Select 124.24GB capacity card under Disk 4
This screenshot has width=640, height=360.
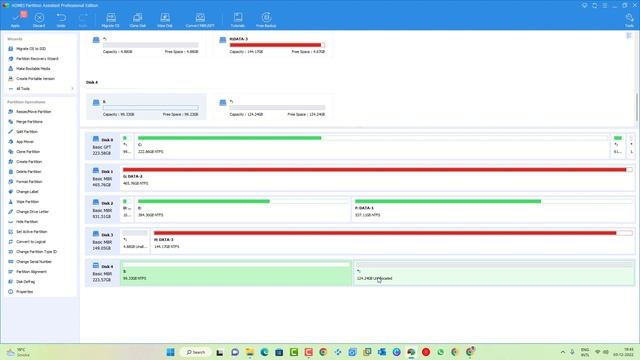(x=273, y=107)
